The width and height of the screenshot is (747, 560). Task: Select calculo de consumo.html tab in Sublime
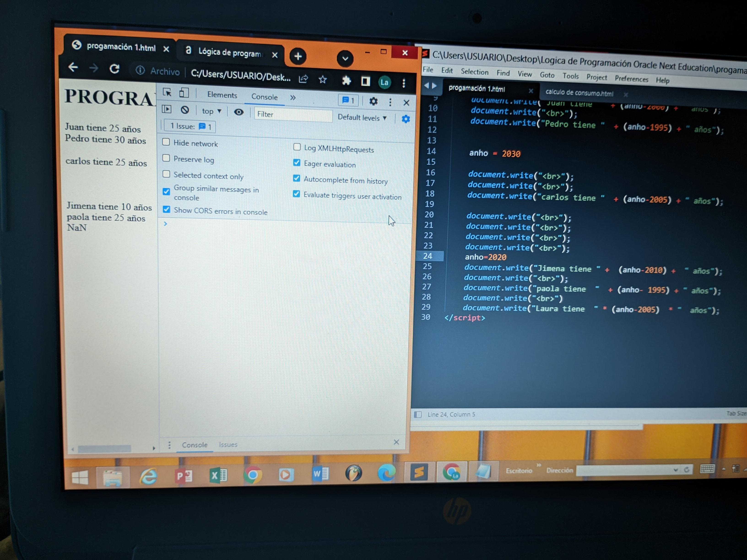point(579,93)
